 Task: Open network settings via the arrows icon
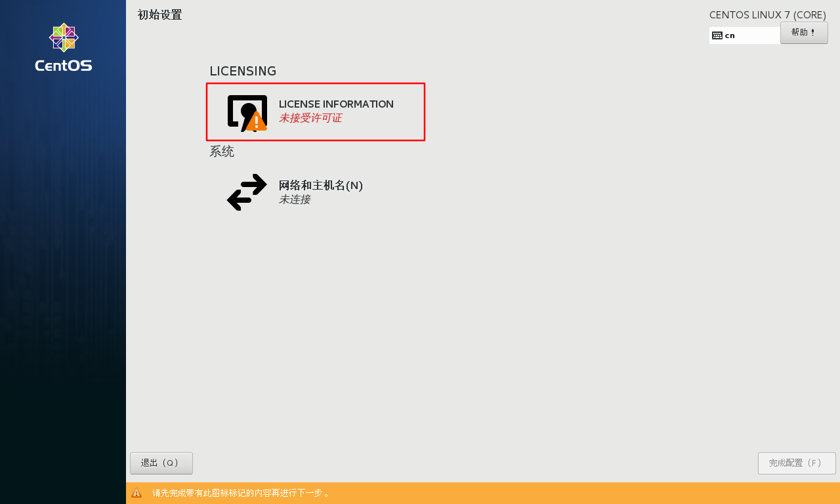(247, 192)
